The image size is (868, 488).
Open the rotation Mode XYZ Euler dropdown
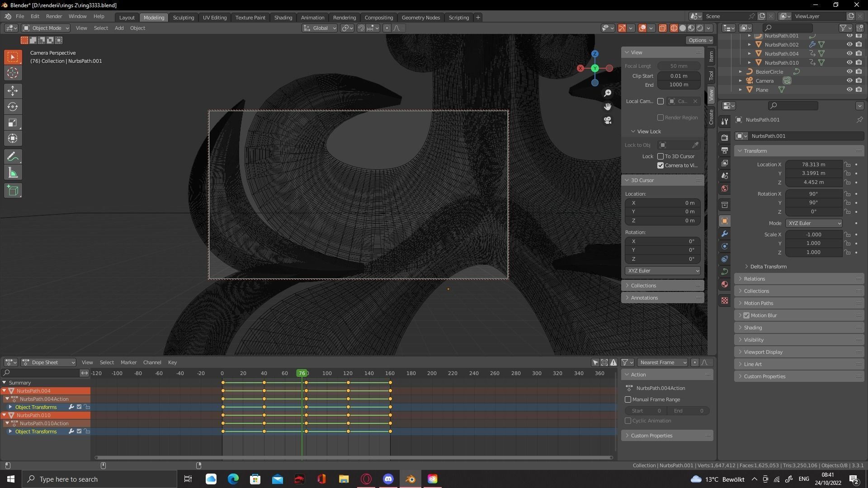point(814,223)
